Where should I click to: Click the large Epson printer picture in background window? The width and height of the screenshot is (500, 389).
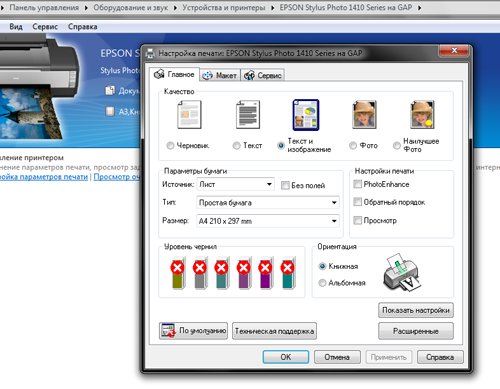[38, 88]
